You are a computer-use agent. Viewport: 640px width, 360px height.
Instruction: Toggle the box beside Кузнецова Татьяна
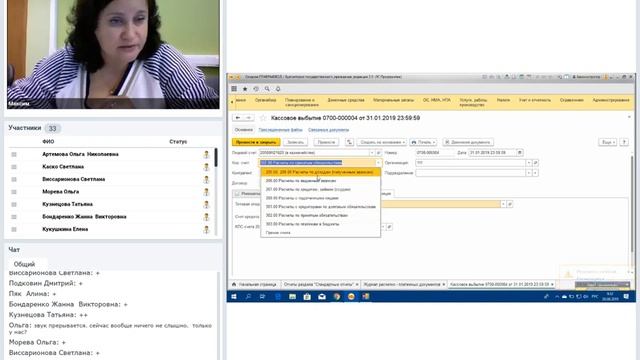[14, 204]
